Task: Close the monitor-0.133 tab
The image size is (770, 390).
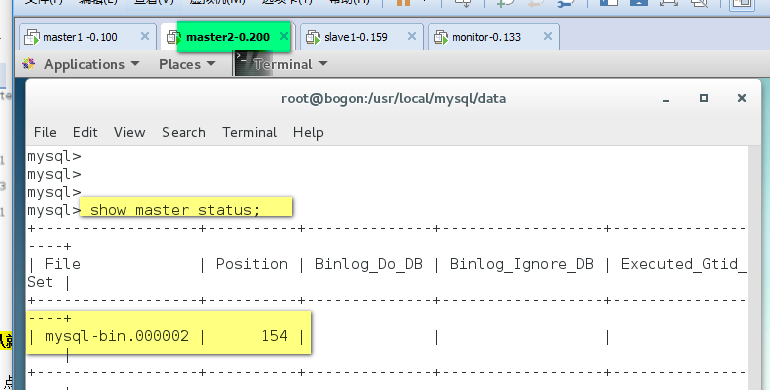Action: 548,36
